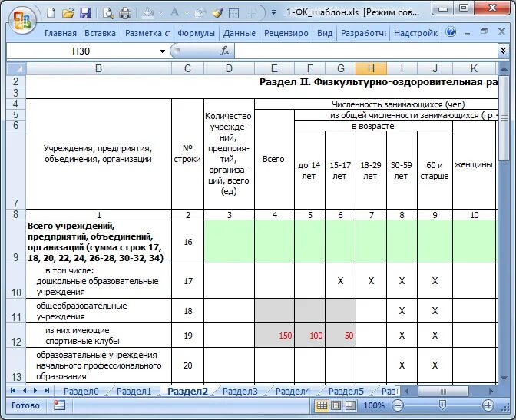
Task: Click the macro recording icon in status bar
Action: click(x=59, y=405)
